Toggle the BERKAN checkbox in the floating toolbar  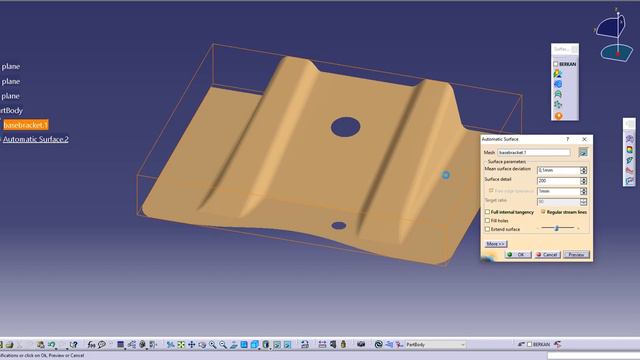(x=556, y=64)
